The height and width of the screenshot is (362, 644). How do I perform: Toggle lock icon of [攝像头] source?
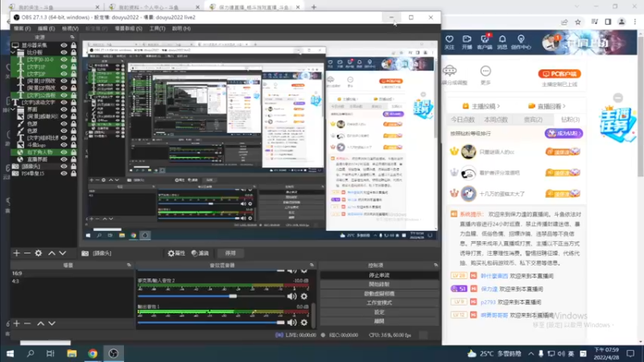(73, 167)
